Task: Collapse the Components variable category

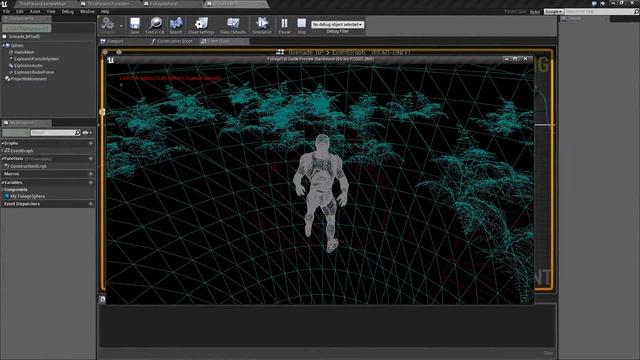Action: (2, 190)
